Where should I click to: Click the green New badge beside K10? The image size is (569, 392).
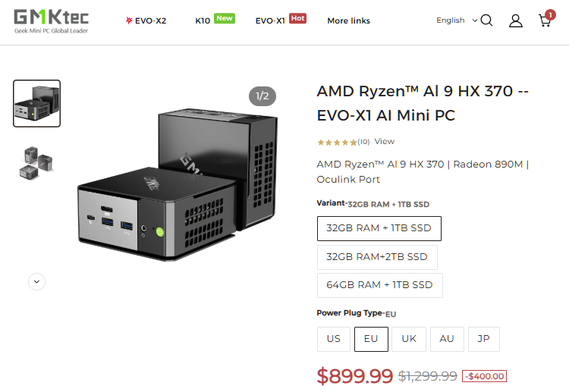[225, 18]
